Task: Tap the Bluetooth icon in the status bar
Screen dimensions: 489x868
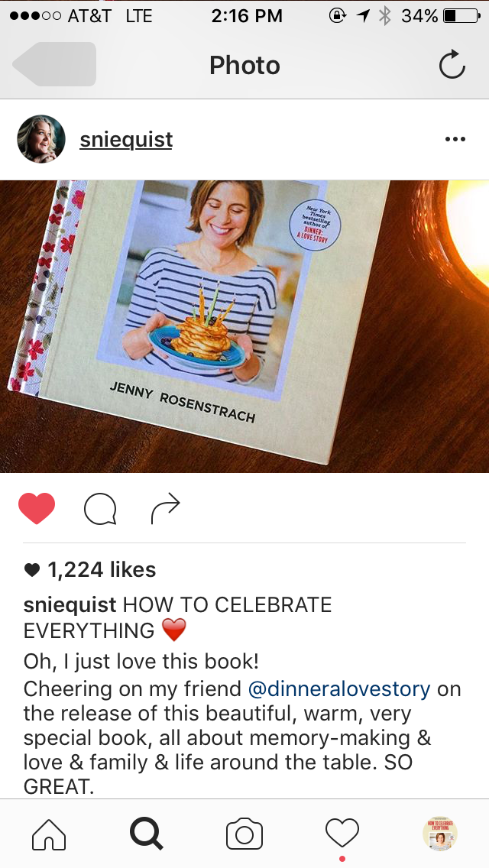Action: coord(385,16)
